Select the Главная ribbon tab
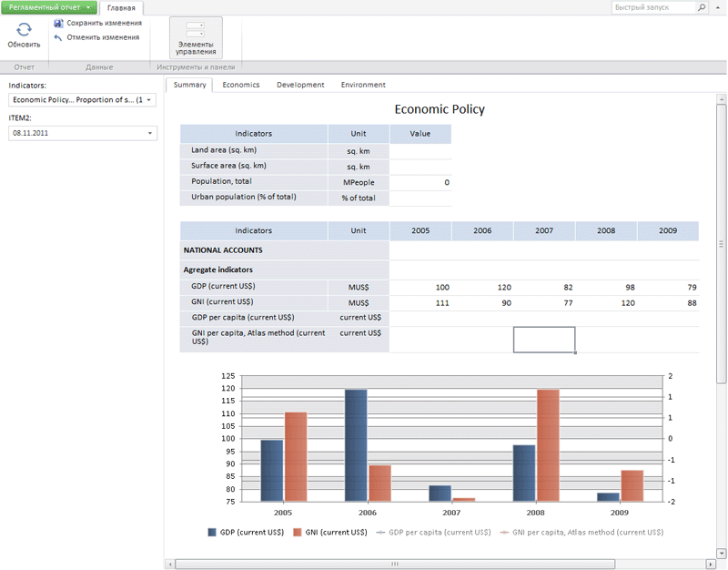The image size is (728, 570). tap(121, 7)
